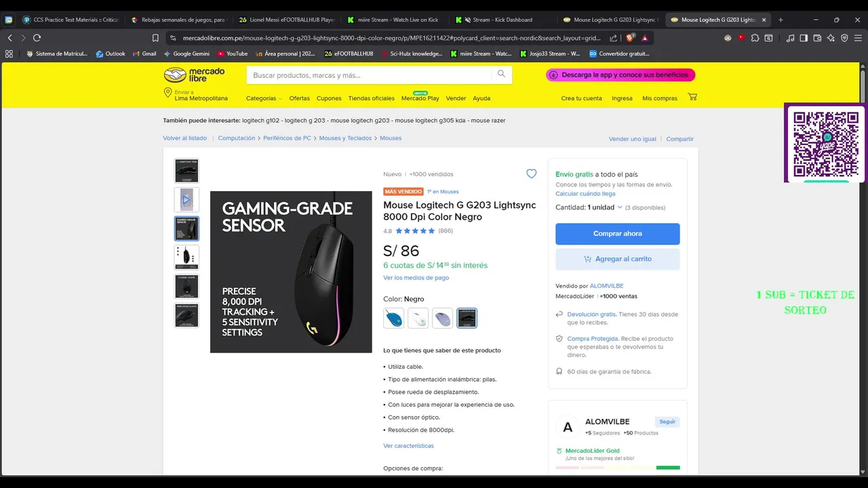Click the product search input field
The width and height of the screenshot is (868, 488).
click(x=370, y=75)
